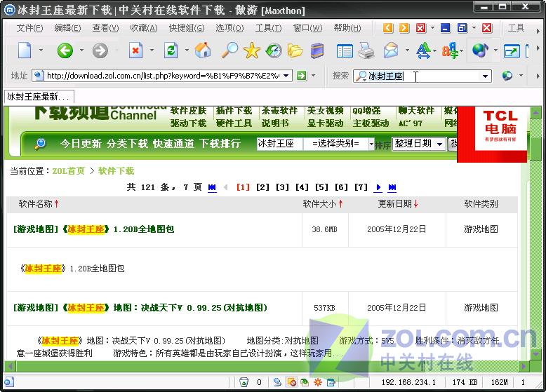Screen dimensions: 546x392
Task: Click the browser search input box
Action: click(422, 76)
